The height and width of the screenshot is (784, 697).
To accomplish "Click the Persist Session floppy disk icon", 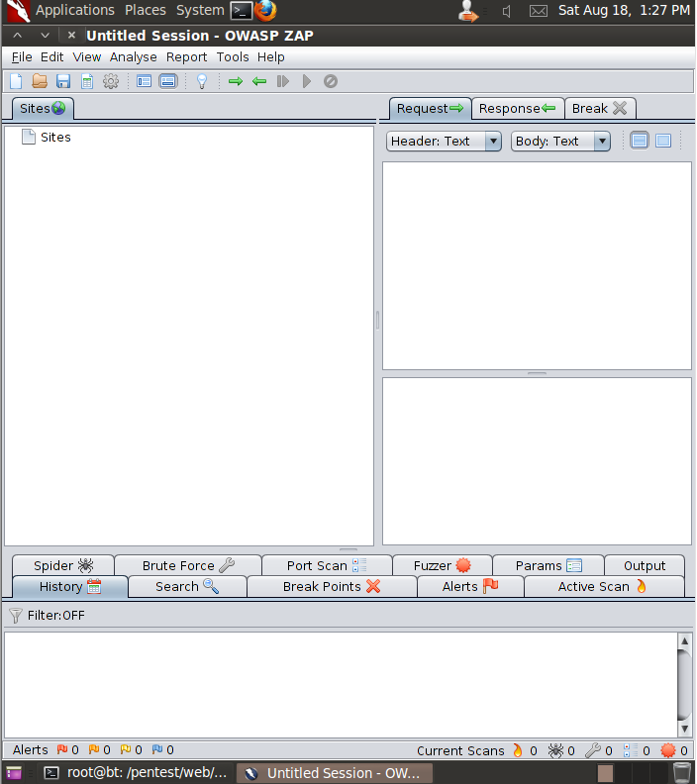I will [x=63, y=81].
